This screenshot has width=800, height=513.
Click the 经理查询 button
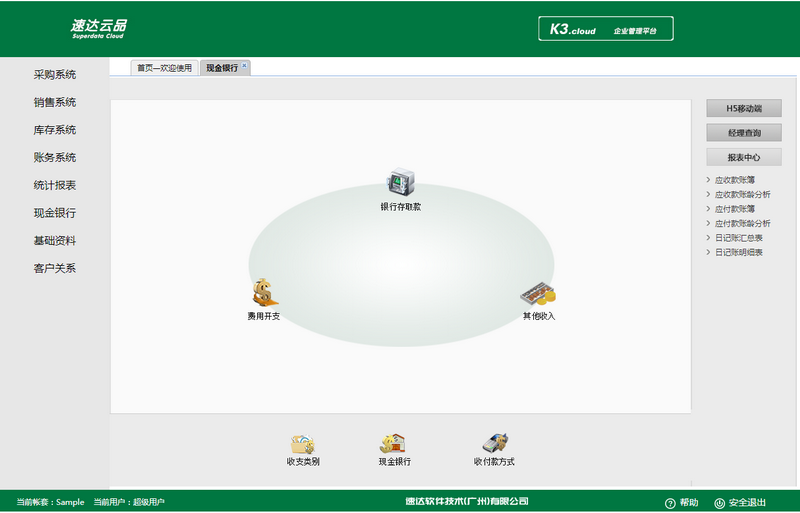coord(743,132)
